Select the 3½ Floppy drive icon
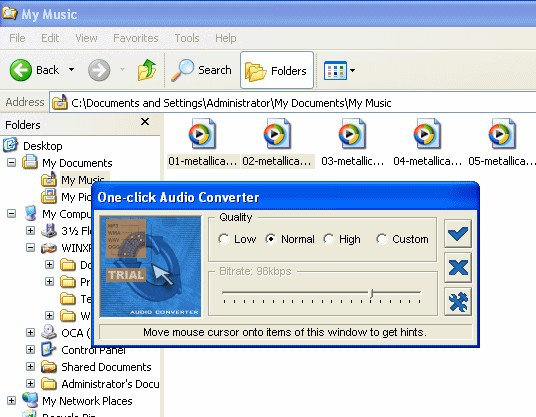This screenshot has height=417, width=536. [x=49, y=231]
